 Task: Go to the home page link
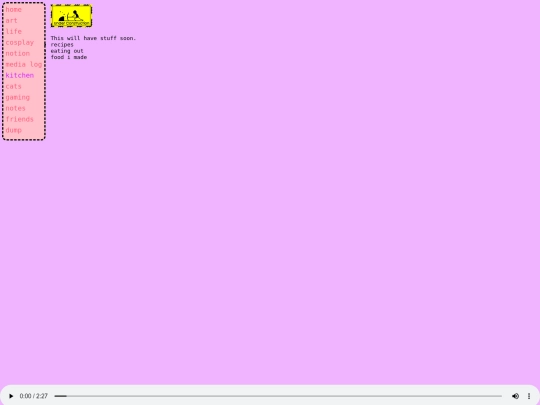(x=13, y=10)
